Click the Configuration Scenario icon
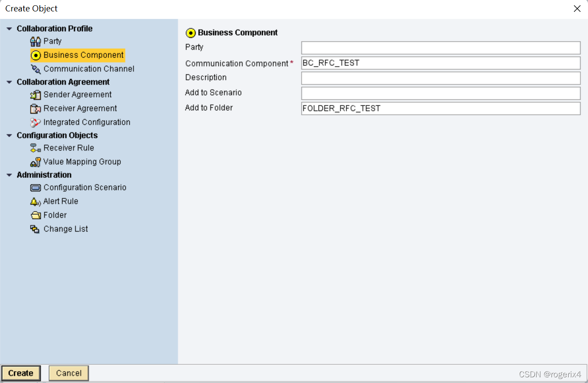Viewport: 588px width, 383px height. [x=36, y=188]
